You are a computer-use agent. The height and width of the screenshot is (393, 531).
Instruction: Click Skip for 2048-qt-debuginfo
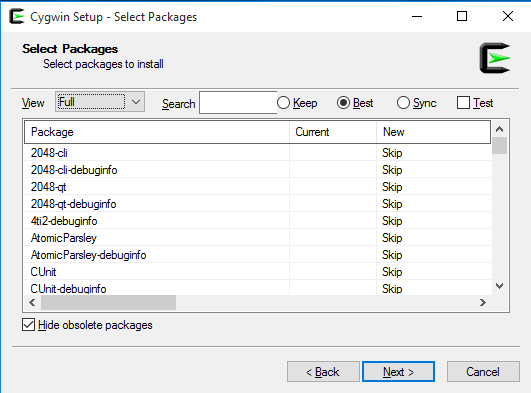click(x=392, y=204)
